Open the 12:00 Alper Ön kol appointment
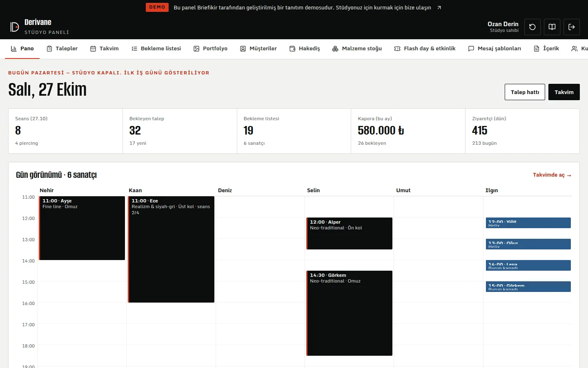Image resolution: width=588 pixels, height=368 pixels. point(349,233)
